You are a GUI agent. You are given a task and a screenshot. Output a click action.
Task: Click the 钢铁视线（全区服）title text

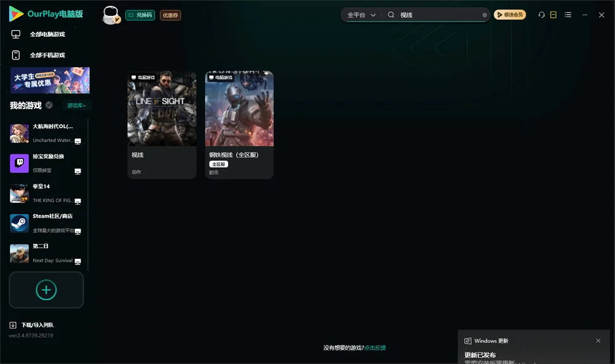click(234, 155)
